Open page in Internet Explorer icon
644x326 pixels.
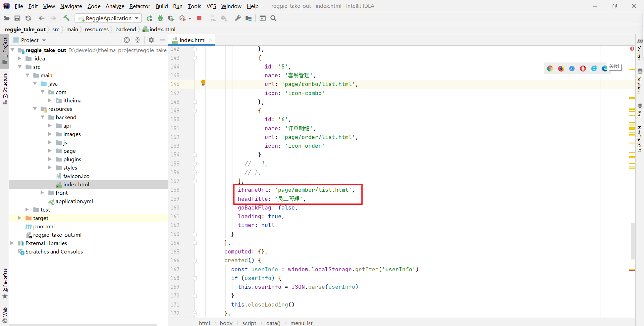coord(594,68)
